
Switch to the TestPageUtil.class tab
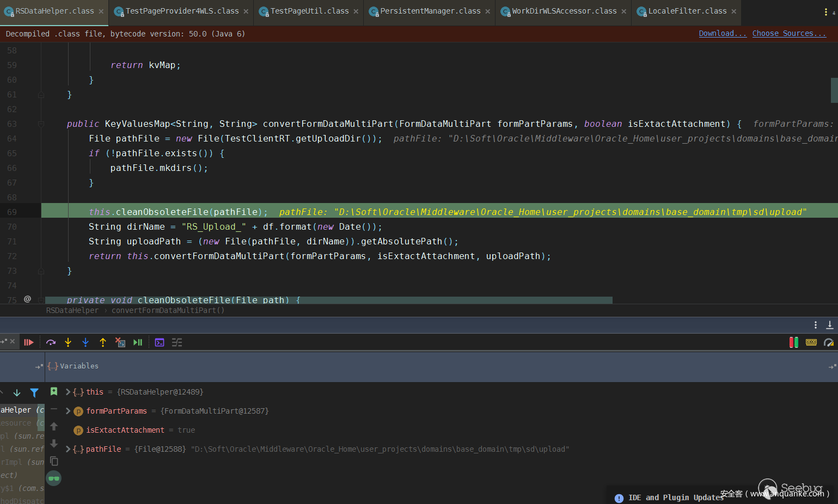(x=309, y=11)
